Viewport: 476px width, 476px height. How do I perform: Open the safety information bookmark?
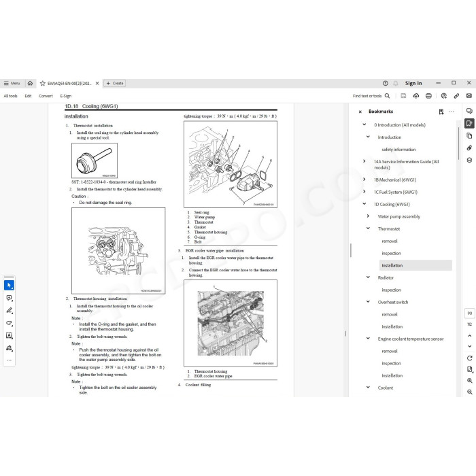pyautogui.click(x=398, y=150)
